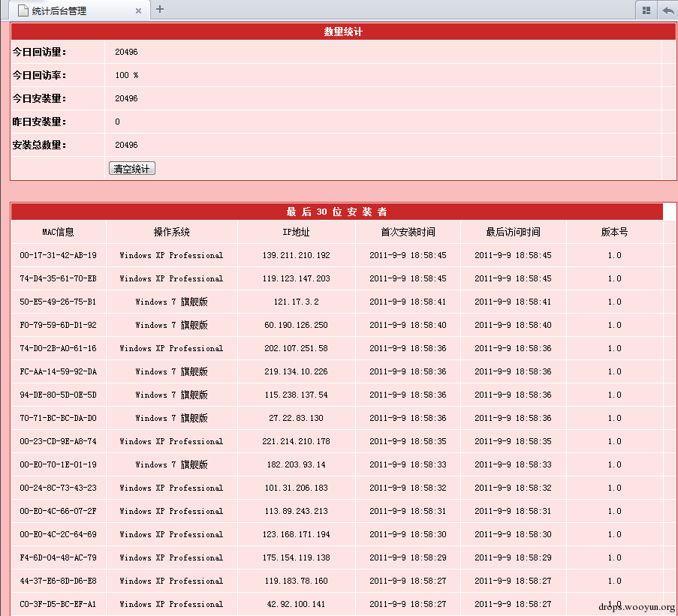Viewport: 678px width, 616px height.
Task: Select the 昨日安装量 value 0
Action: click(x=118, y=122)
